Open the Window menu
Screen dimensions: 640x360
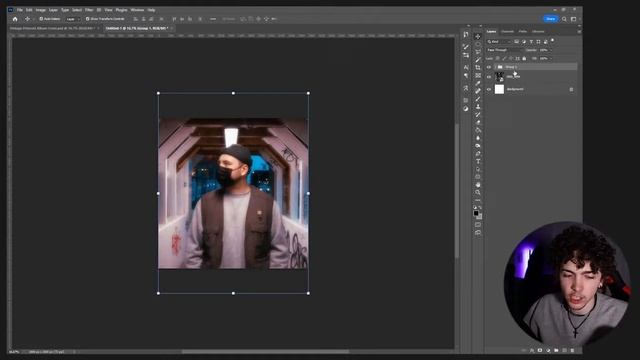pyautogui.click(x=137, y=10)
